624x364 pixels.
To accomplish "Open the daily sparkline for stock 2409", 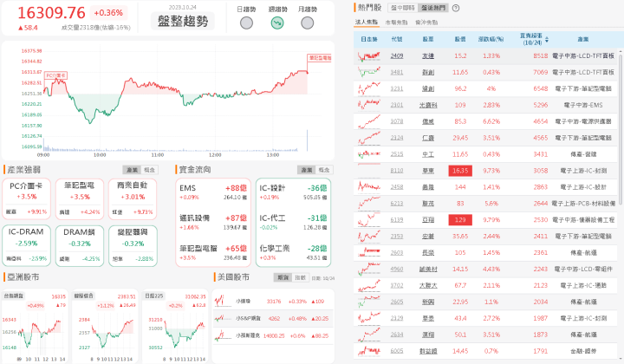I will 368,56.
